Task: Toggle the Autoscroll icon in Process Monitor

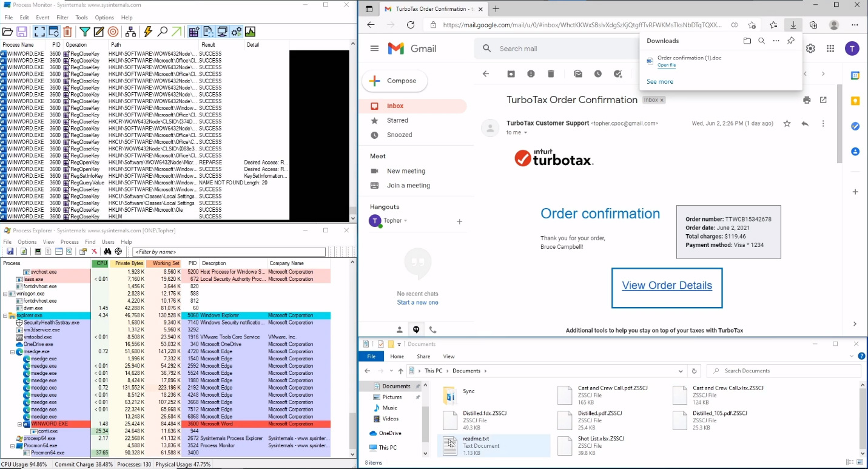Action: coord(53,32)
